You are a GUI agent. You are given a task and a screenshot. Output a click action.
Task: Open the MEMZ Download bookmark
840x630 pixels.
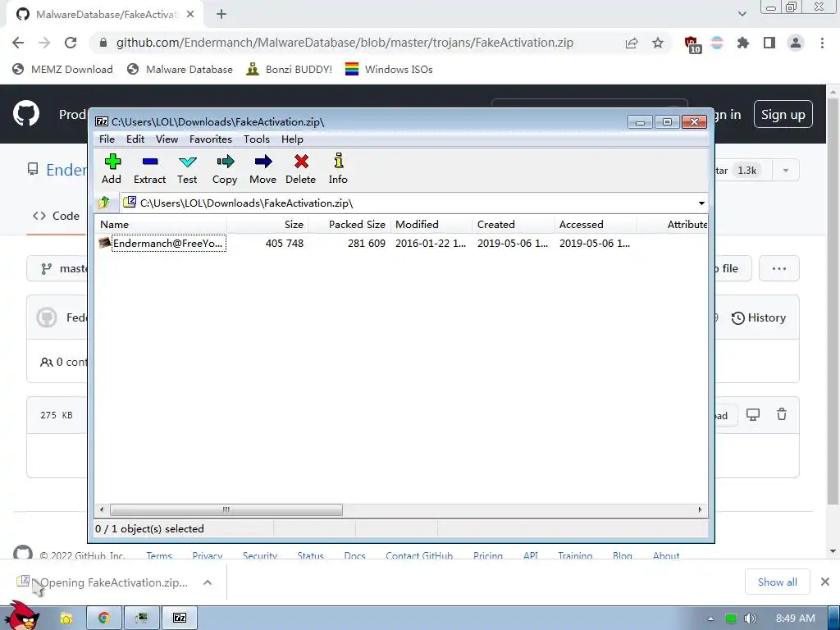tap(62, 69)
